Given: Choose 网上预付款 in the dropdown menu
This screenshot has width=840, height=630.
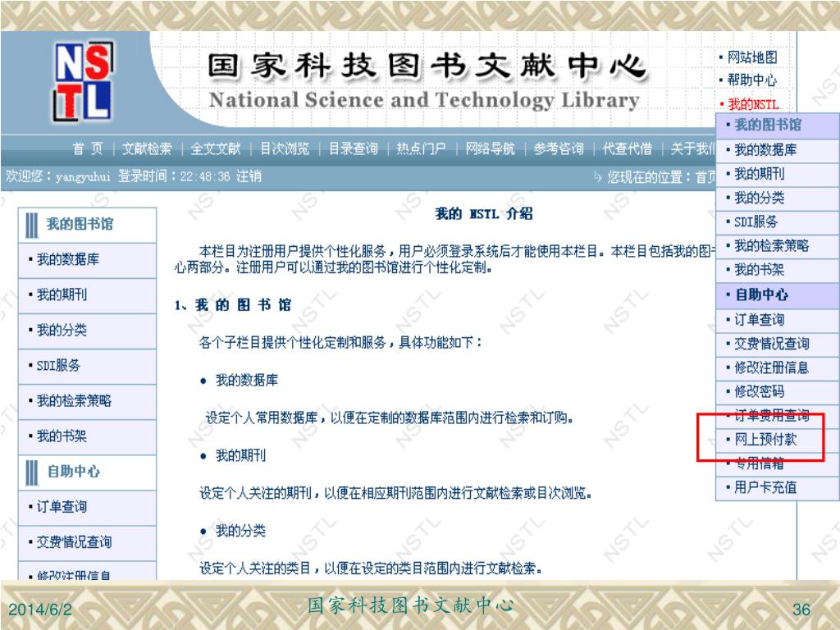Looking at the screenshot, I should tap(778, 440).
